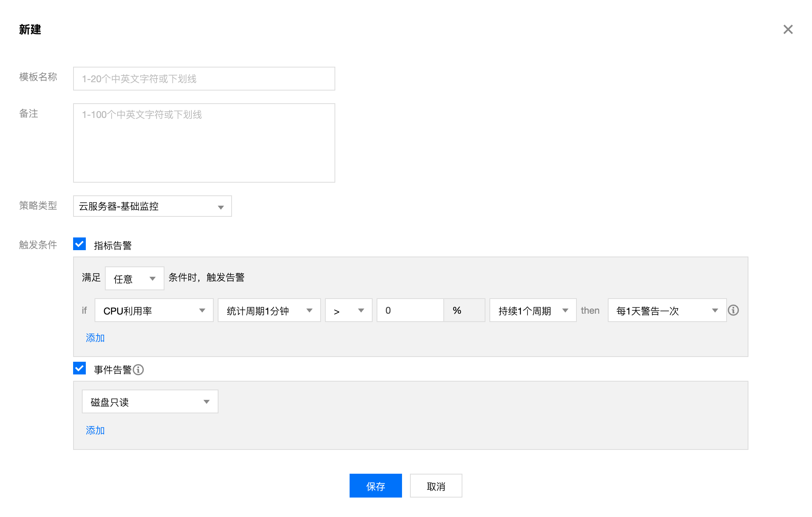Click info icon beside 事件告警 label

tap(138, 370)
